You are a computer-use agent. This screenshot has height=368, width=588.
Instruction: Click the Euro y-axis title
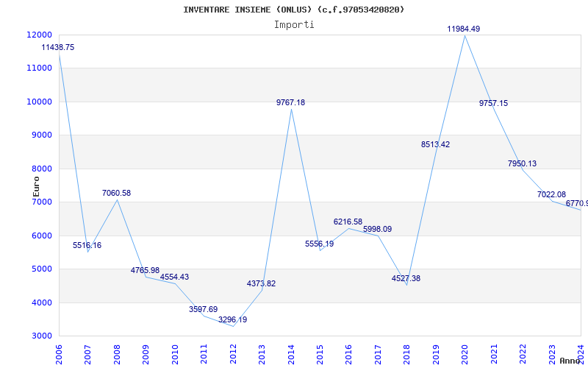click(x=36, y=187)
